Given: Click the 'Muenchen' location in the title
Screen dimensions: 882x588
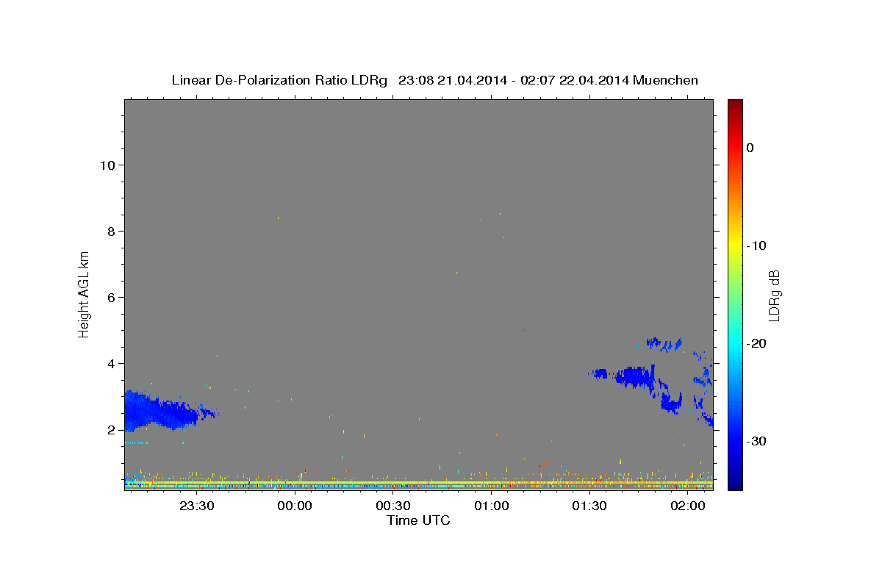Looking at the screenshot, I should [x=665, y=80].
